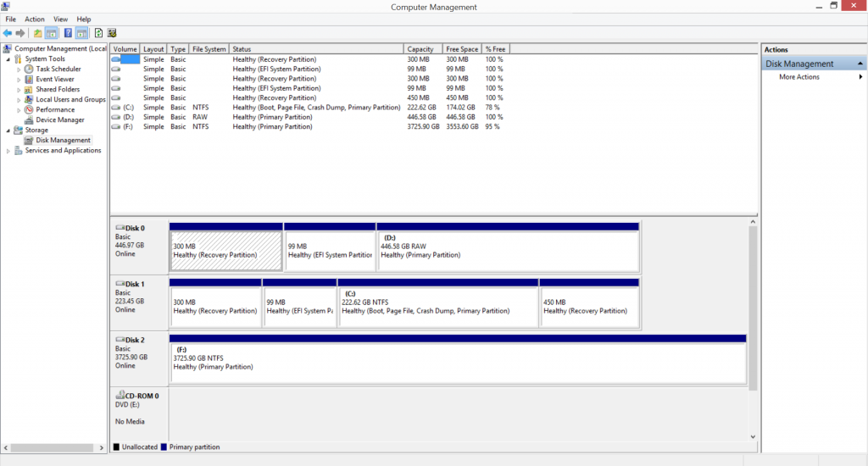Open the Action menu
The height and width of the screenshot is (466, 868).
tap(35, 19)
